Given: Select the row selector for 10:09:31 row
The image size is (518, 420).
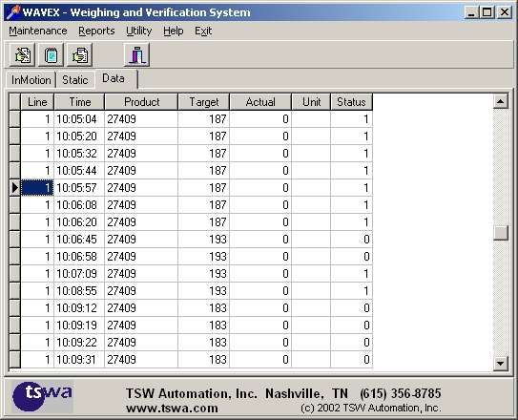Looking at the screenshot, I should coord(15,360).
